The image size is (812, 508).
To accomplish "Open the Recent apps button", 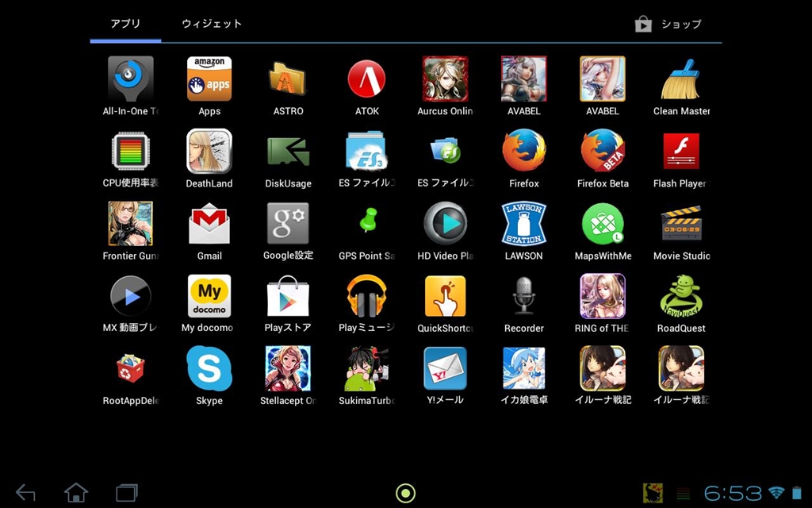I will pos(126,492).
